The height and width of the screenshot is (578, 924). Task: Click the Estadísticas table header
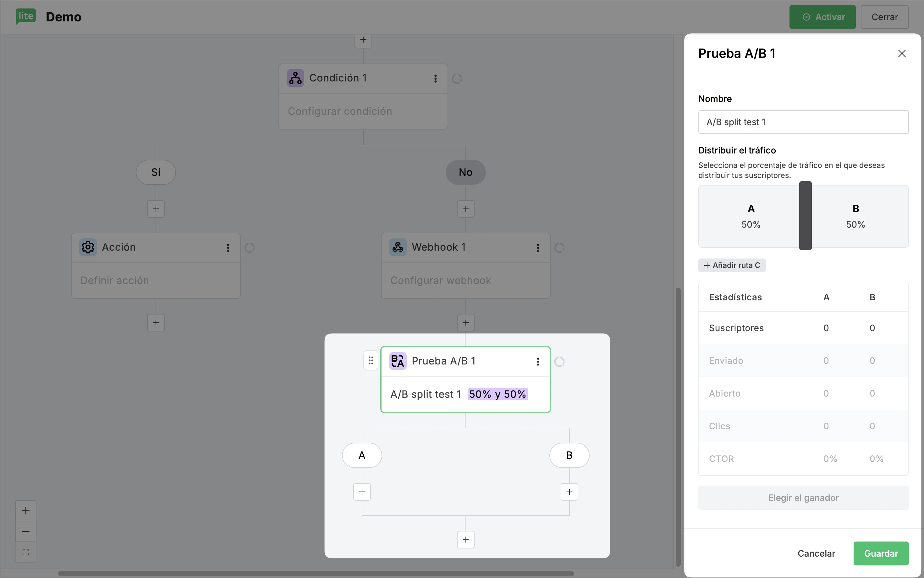pos(735,297)
